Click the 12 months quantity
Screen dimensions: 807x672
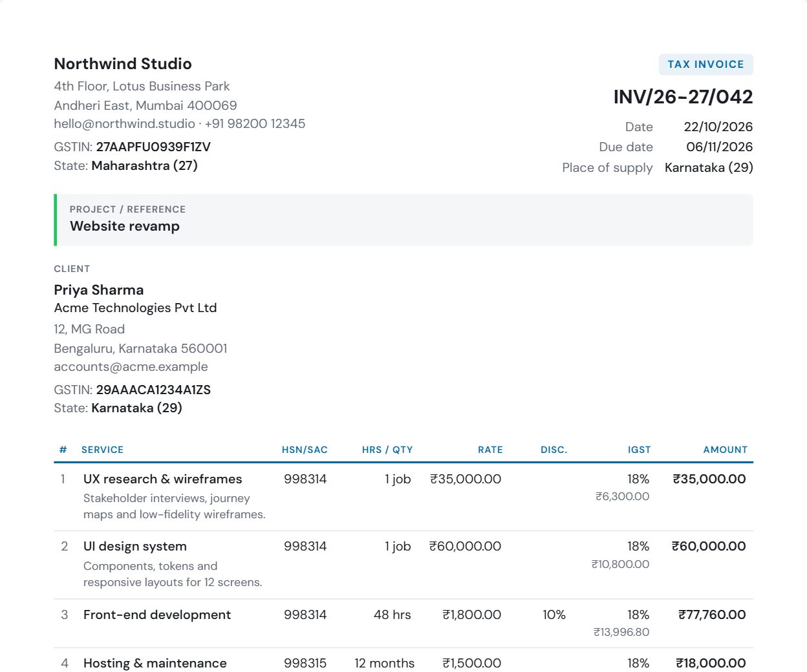385,663
